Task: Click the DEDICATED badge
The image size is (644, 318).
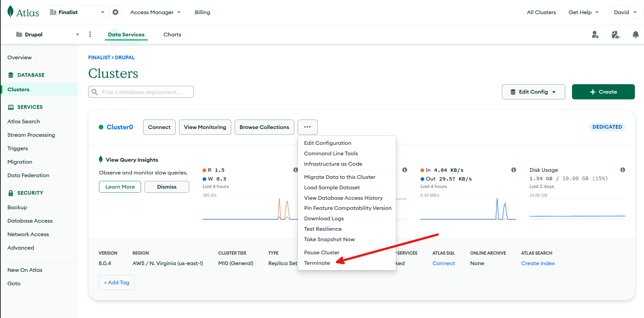Action: [x=607, y=127]
